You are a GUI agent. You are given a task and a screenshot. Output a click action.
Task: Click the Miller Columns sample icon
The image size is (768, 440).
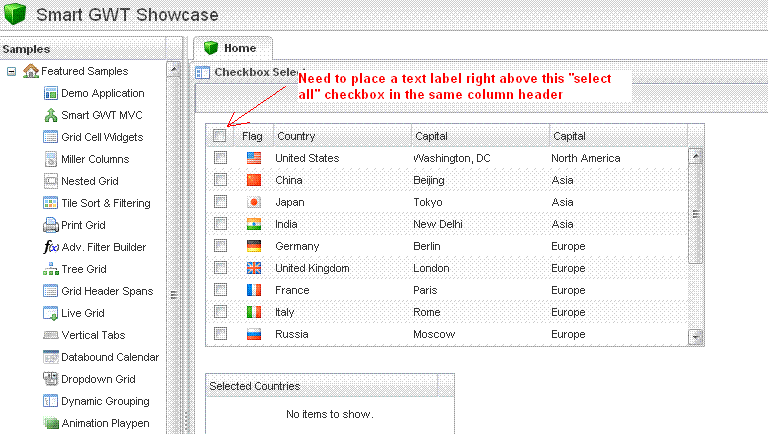click(x=51, y=159)
